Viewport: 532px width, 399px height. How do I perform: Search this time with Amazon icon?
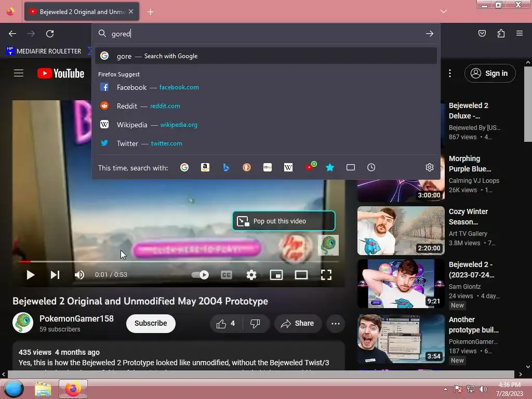point(205,167)
